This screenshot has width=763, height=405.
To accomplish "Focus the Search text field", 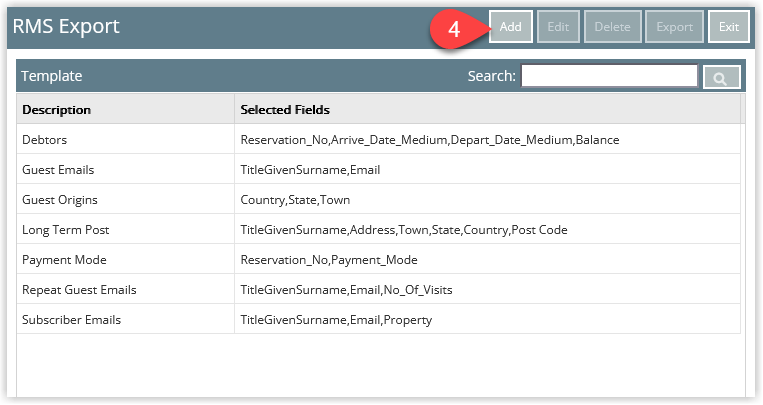I will point(609,76).
